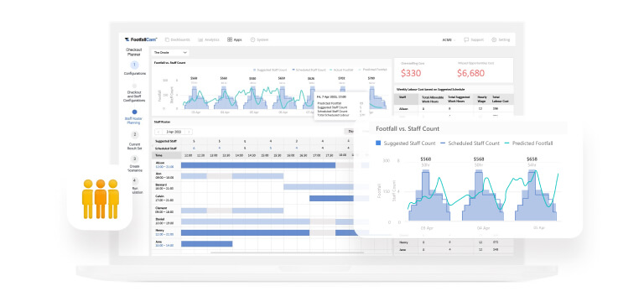Go to next date in Staff Roster
Image resolution: width=644 pixels, height=302 pixels.
click(x=189, y=132)
